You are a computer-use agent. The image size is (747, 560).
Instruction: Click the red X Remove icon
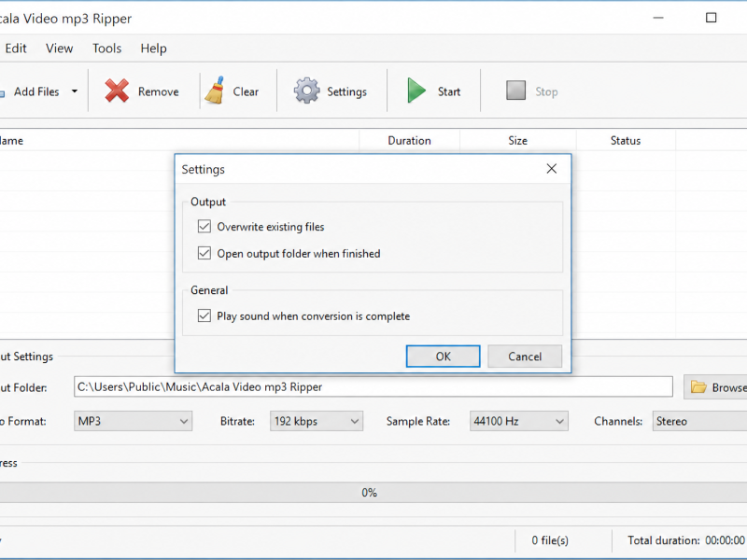pos(117,91)
